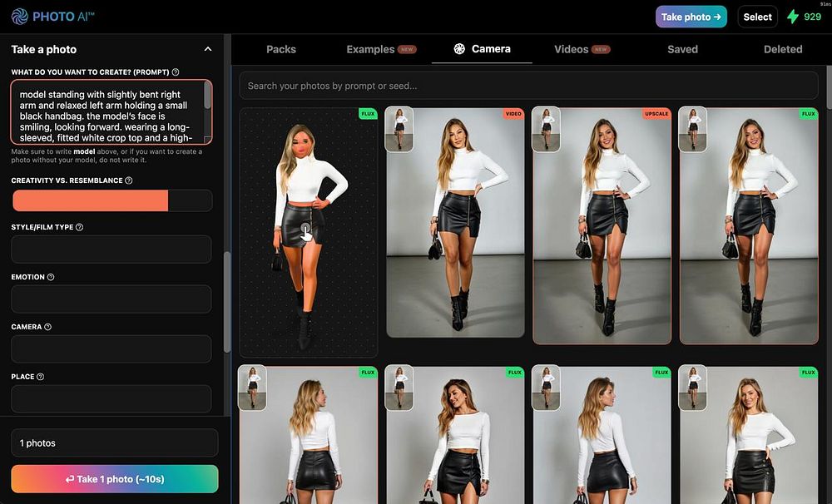Open help icon next to prompt label

click(176, 72)
